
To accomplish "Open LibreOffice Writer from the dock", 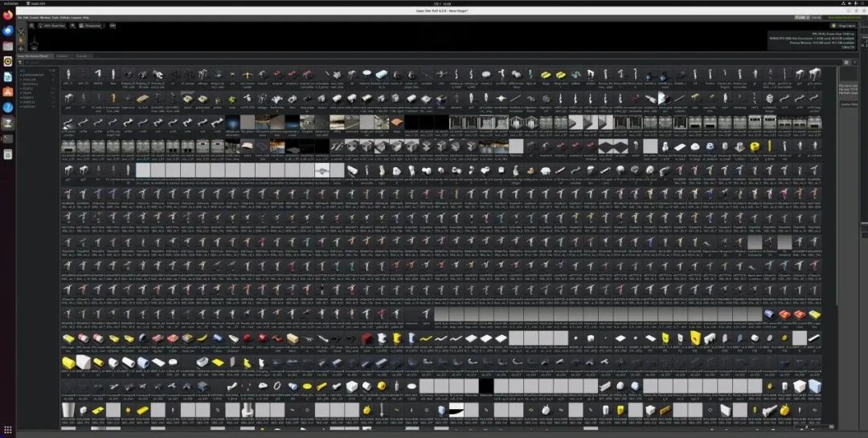I will [8, 77].
